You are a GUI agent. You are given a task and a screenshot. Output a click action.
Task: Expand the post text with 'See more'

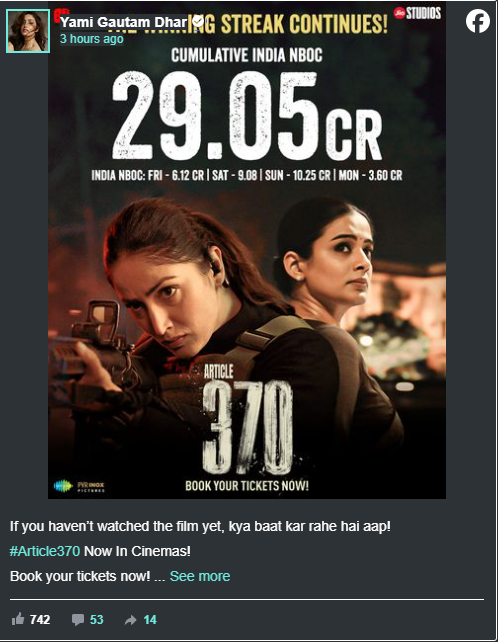(200, 576)
